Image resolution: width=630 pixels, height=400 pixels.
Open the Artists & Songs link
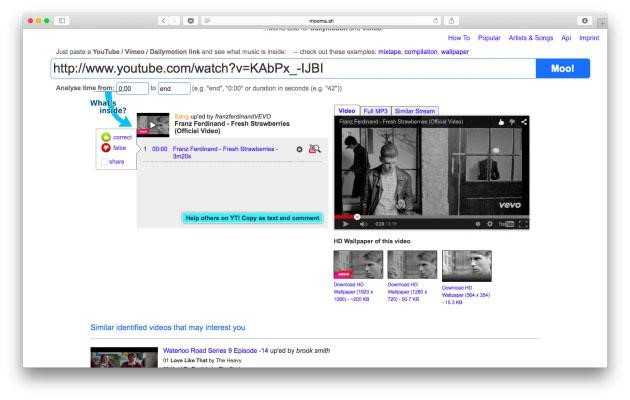(531, 38)
